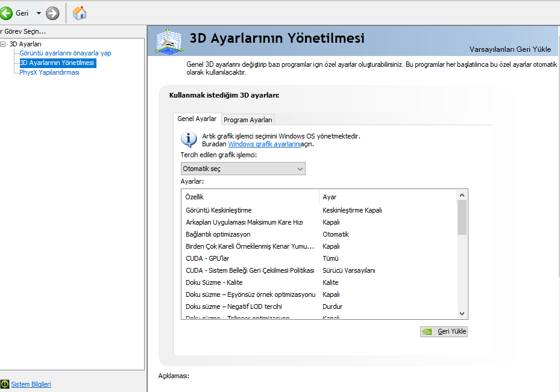This screenshot has height=392, width=560.
Task: Select 3D Ayarları tree item
Action: pyautogui.click(x=25, y=44)
